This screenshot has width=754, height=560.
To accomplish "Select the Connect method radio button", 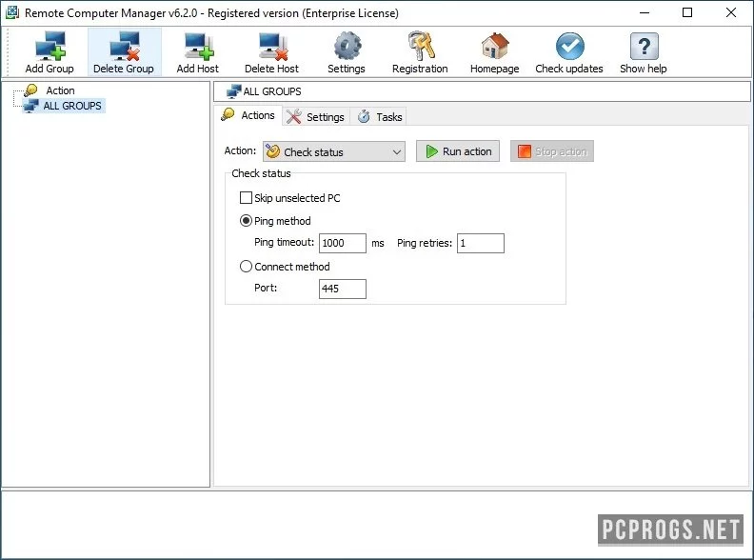I will point(246,267).
